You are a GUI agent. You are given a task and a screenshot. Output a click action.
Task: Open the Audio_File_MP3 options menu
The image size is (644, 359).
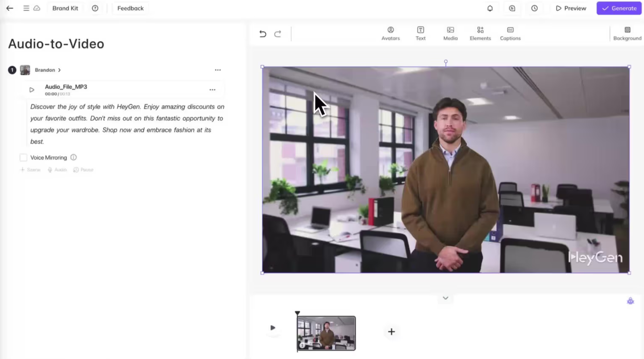212,89
